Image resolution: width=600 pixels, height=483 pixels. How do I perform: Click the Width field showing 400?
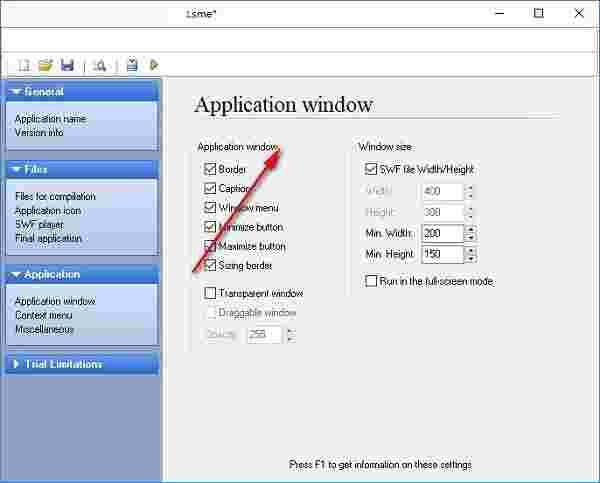(x=442, y=191)
